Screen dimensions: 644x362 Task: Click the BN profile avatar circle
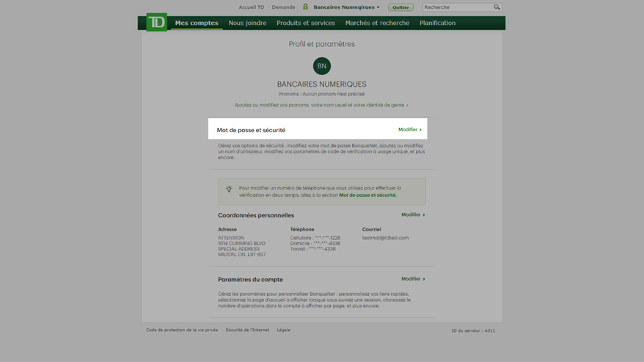[x=321, y=66]
